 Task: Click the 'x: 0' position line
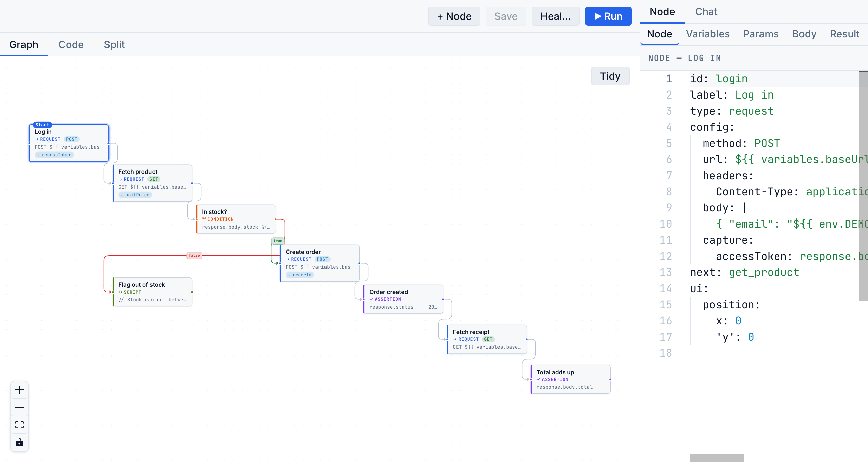(729, 321)
